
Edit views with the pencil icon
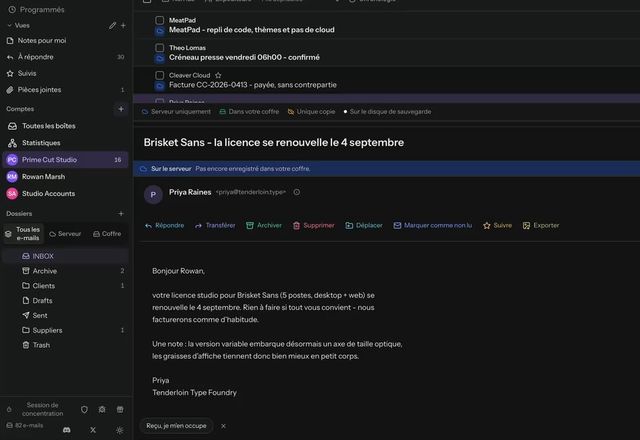point(112,25)
